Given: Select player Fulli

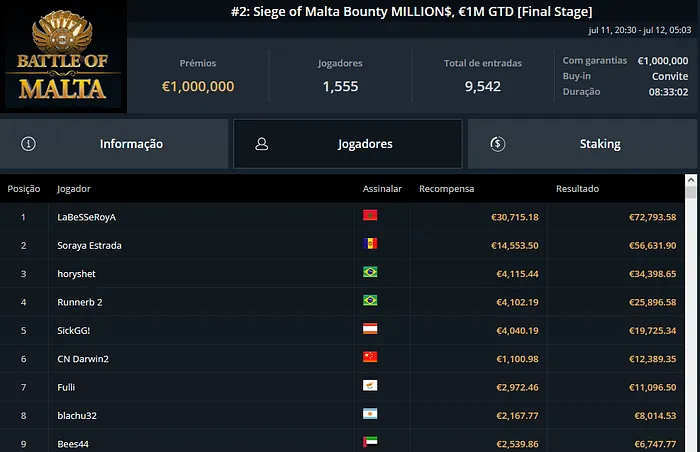Looking at the screenshot, I should [x=66, y=387].
